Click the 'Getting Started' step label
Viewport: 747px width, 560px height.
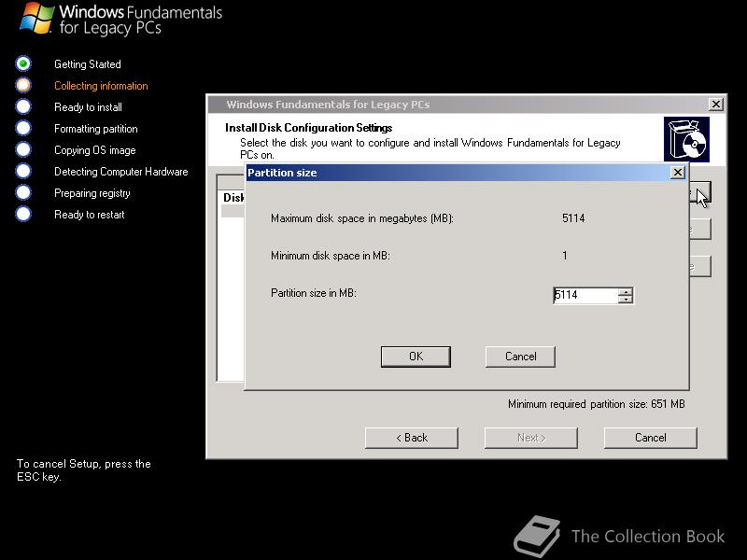tap(88, 64)
